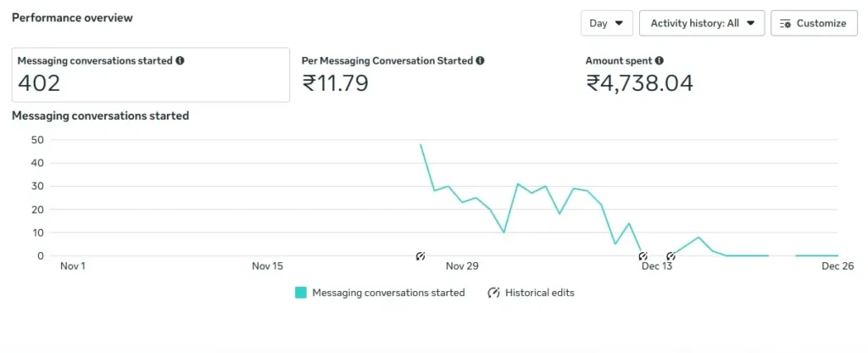The image size is (868, 353).
Task: Select the Amount spent ₹4,738.04 metric
Action: (639, 75)
